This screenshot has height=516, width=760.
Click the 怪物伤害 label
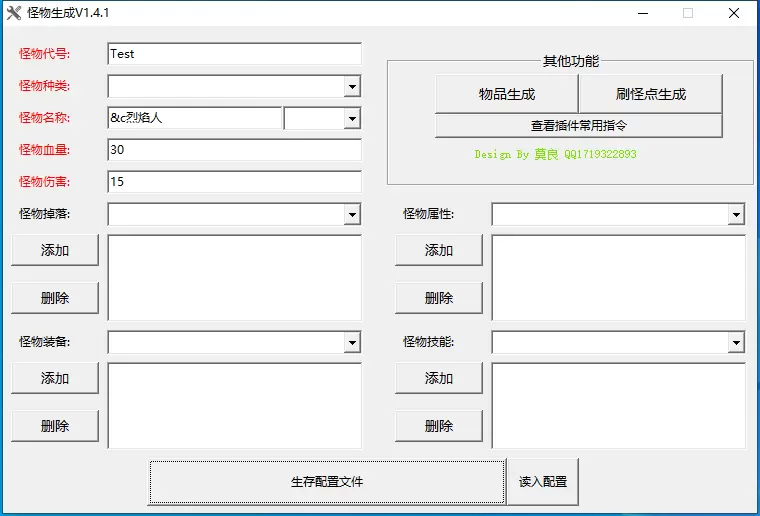tap(44, 182)
